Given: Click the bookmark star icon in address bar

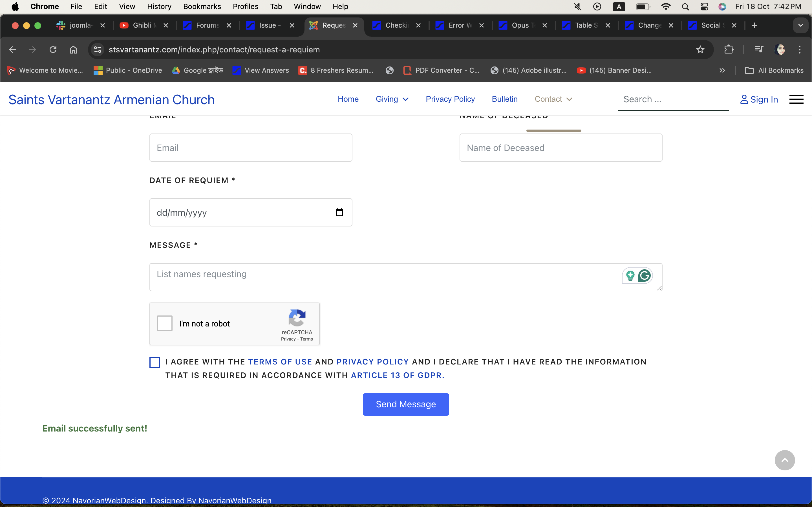Looking at the screenshot, I should tap(700, 50).
